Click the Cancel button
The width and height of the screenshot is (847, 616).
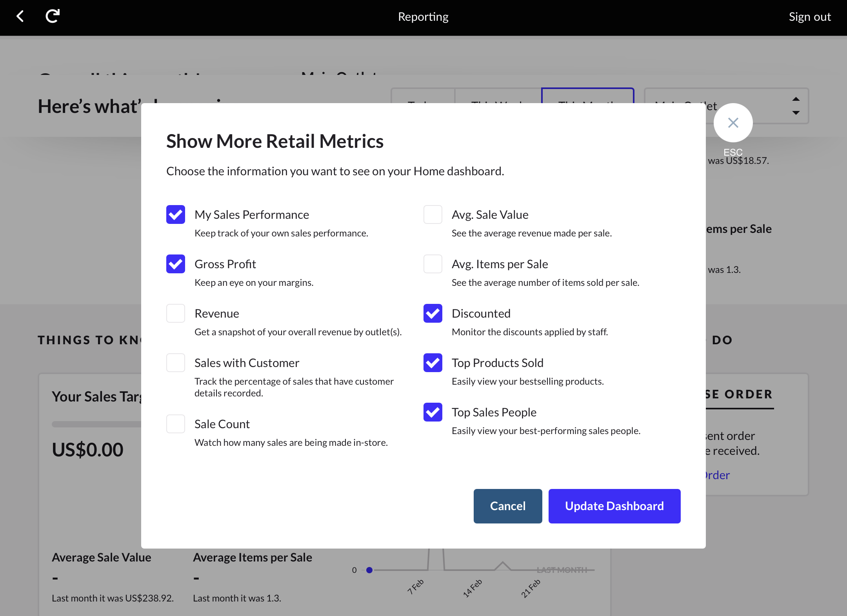pyautogui.click(x=507, y=506)
